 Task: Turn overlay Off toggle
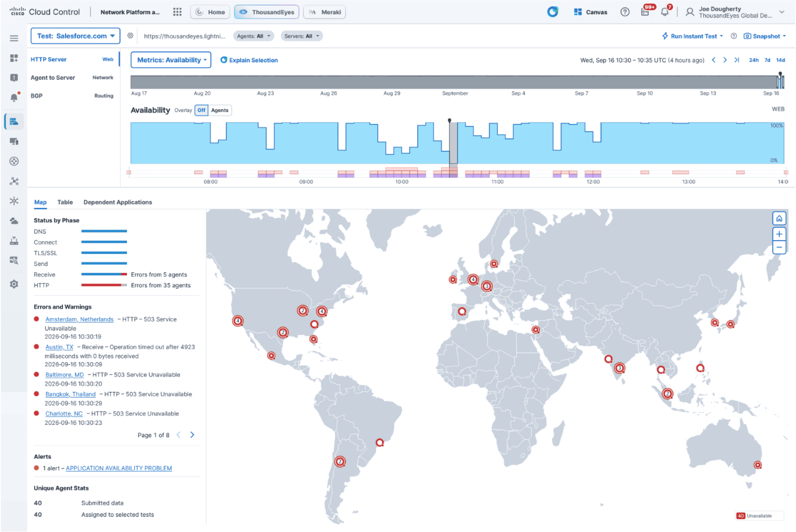point(201,110)
